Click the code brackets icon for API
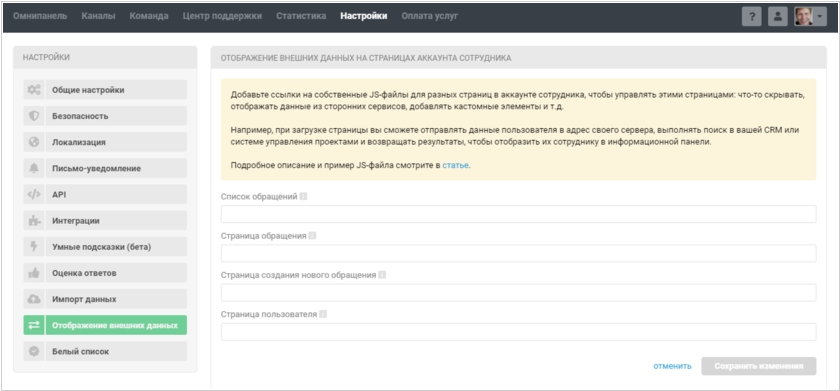 pyautogui.click(x=34, y=194)
